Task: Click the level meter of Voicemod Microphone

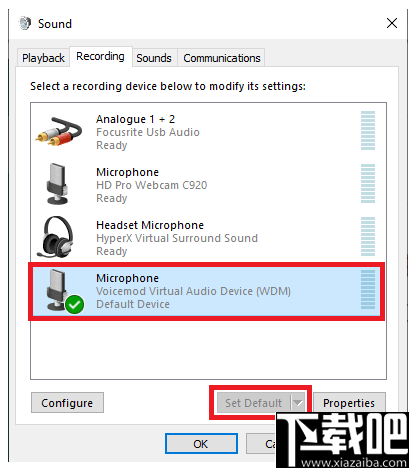Action: pyautogui.click(x=368, y=290)
